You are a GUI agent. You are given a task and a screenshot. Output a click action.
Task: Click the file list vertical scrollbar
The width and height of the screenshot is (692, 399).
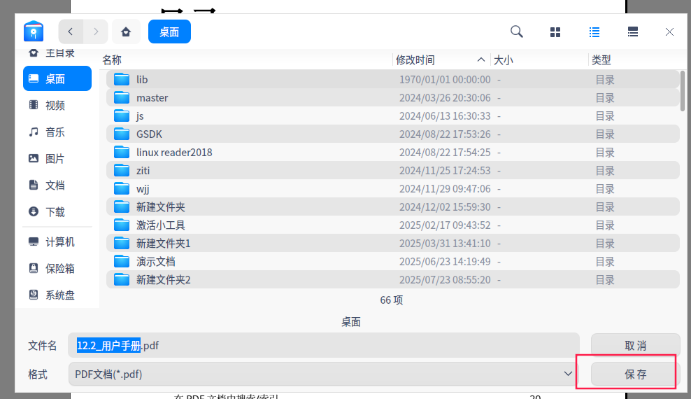683,91
